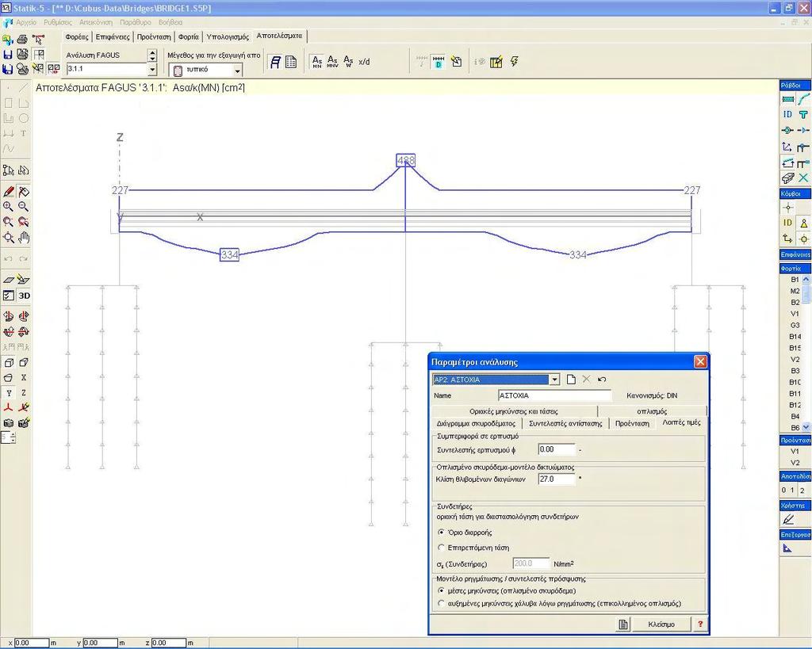The width and height of the screenshot is (812, 649).
Task: Select V1 under Προένταση panel
Action: pyautogui.click(x=795, y=452)
